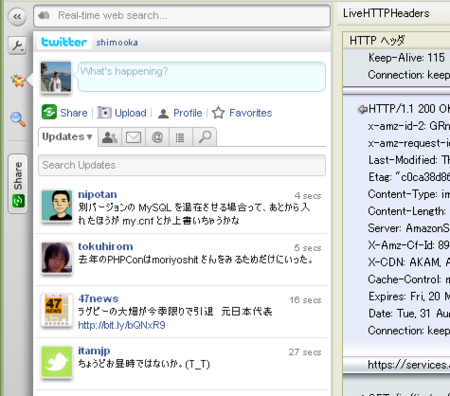Open the tokuhirom username link

[x=105, y=246]
